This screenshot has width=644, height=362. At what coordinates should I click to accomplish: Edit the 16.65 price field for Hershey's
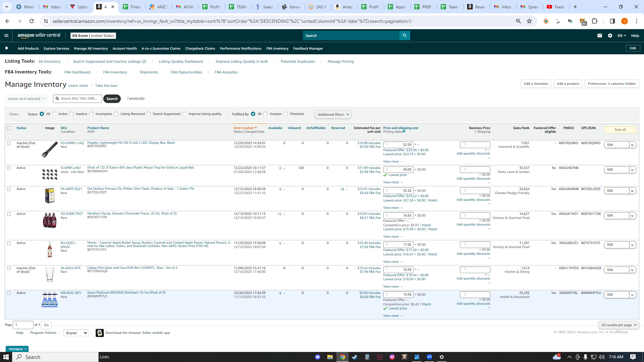coord(398,216)
